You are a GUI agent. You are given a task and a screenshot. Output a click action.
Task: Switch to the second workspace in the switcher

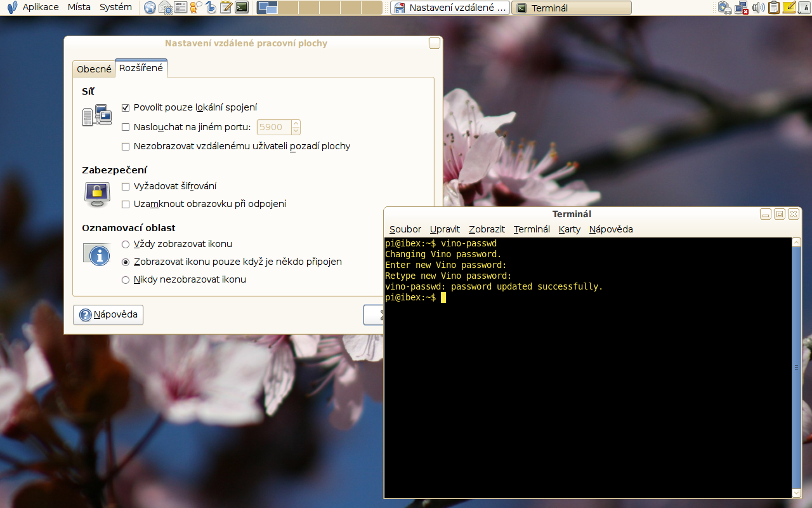(288, 8)
